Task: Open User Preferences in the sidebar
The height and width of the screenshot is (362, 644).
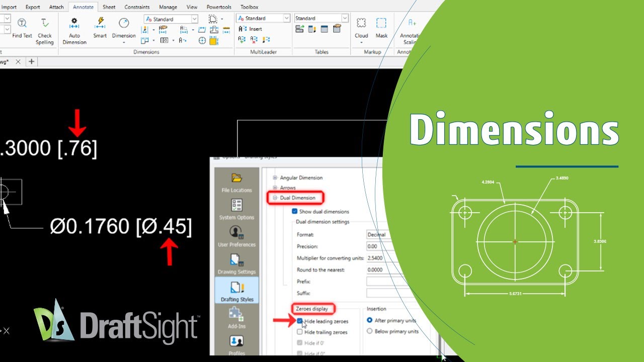Action: tap(236, 236)
